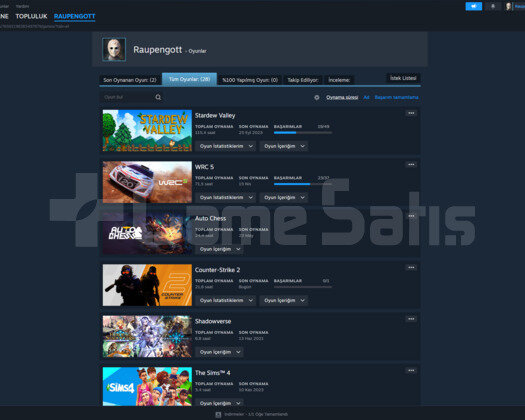
Task: Open The Sims 4 cover thumbnail
Action: tap(147, 387)
